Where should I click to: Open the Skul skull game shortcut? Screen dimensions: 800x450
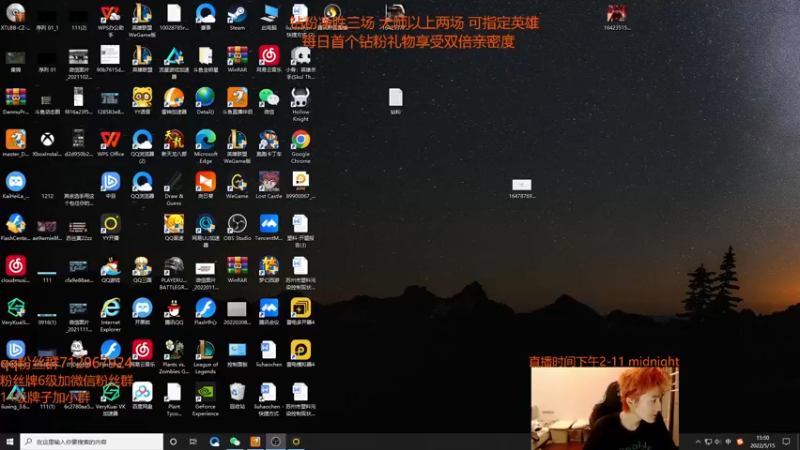(301, 62)
